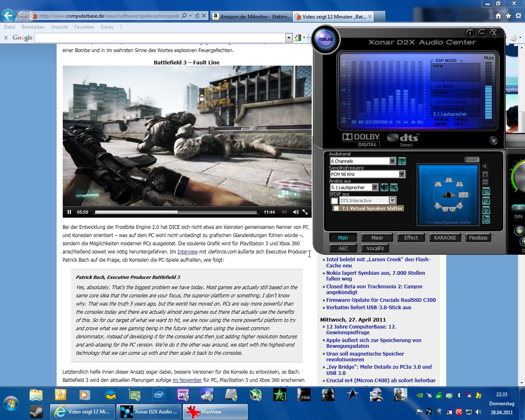This screenshot has height=420, width=525.
Task: Enable the 7.1 Virtual Speaker Shifter checkbox
Action: 336,208
